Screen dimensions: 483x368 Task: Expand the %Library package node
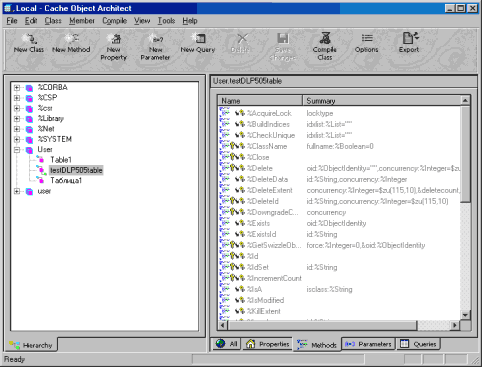[17, 119]
